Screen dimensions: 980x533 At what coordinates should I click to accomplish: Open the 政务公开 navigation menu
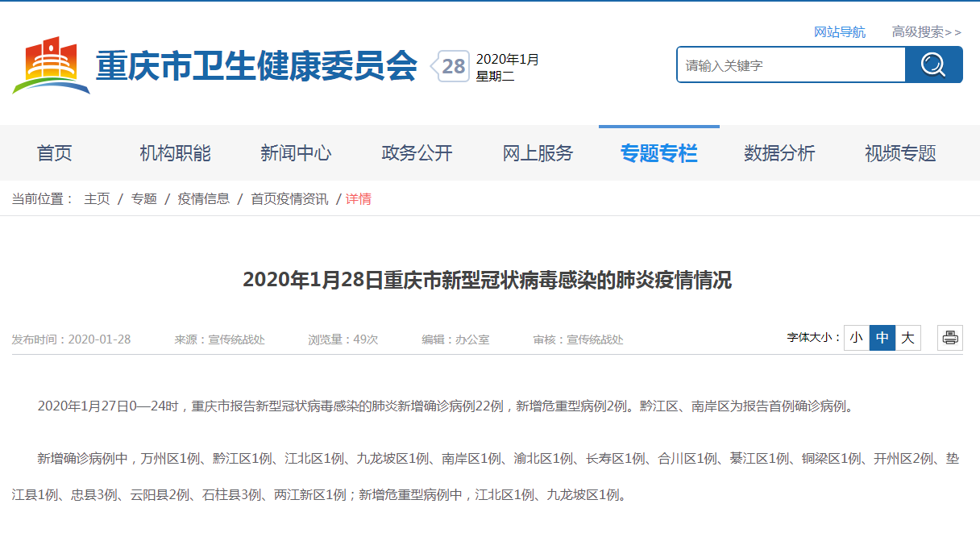pos(417,153)
